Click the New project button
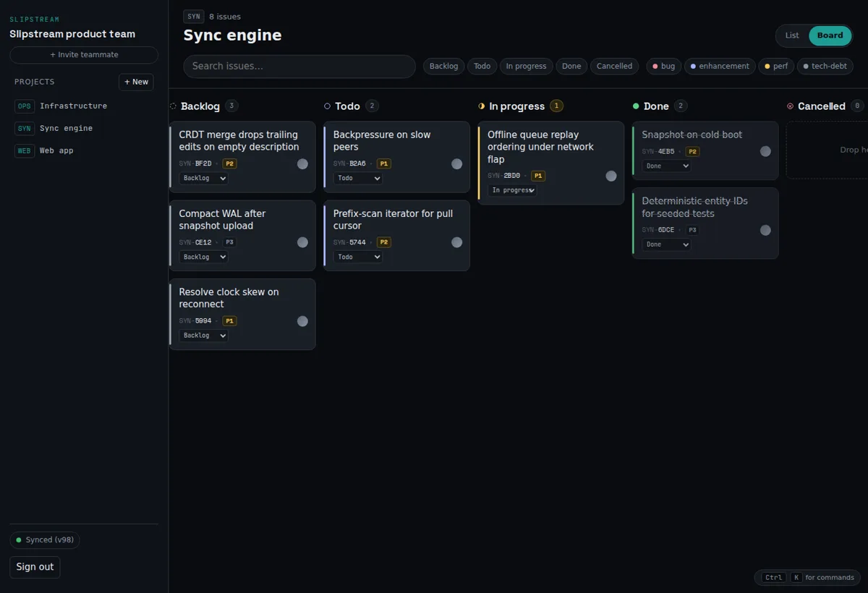Image resolution: width=868 pixels, height=593 pixels. pyautogui.click(x=136, y=82)
